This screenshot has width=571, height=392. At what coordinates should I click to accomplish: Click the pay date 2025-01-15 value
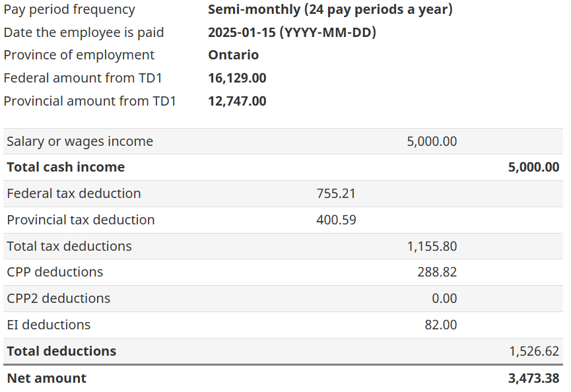[x=292, y=32]
